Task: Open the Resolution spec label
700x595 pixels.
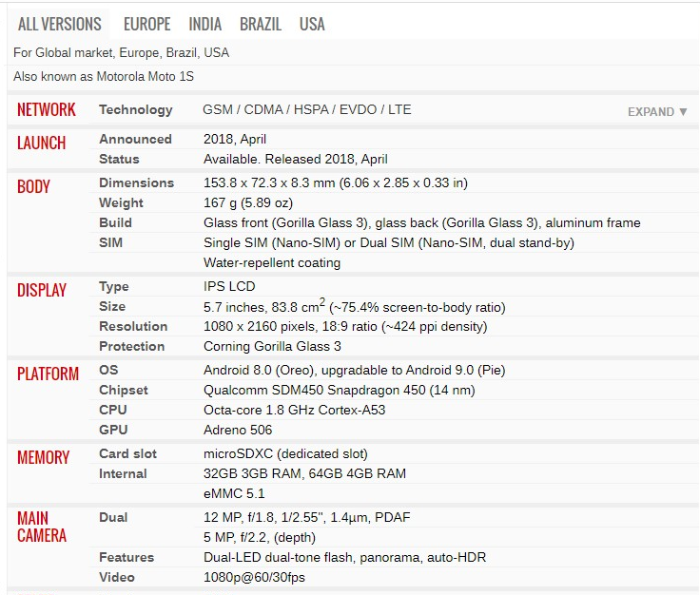Action: pyautogui.click(x=133, y=327)
